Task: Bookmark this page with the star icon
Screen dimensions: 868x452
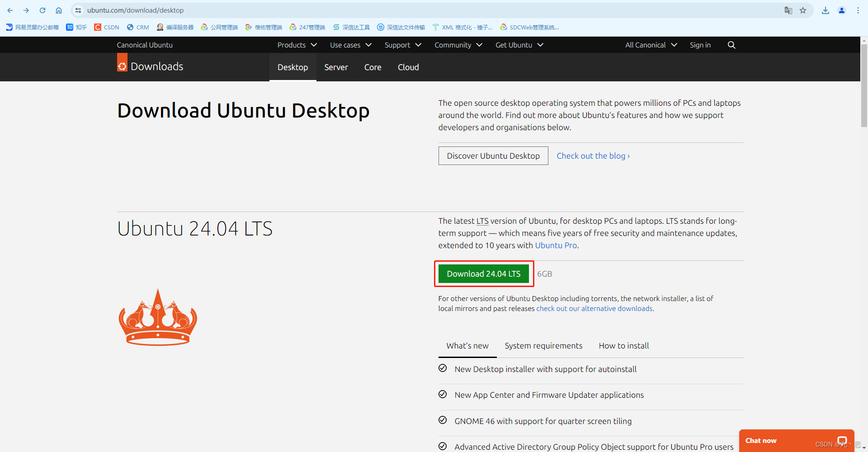Action: point(803,10)
